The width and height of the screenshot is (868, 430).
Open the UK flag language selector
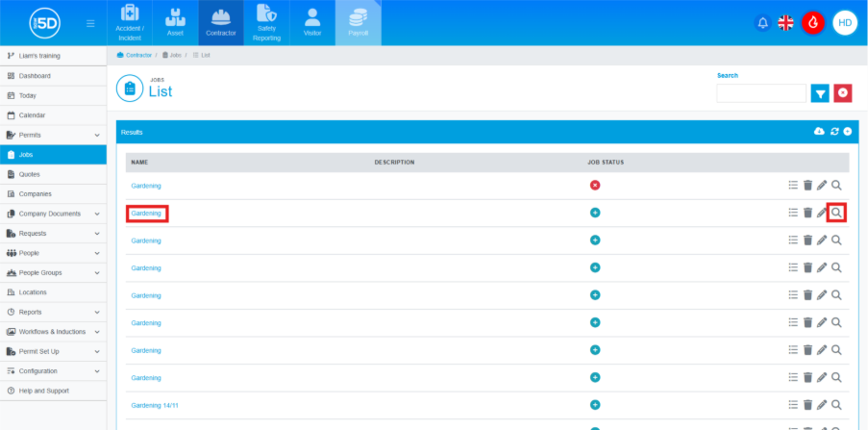pos(786,23)
